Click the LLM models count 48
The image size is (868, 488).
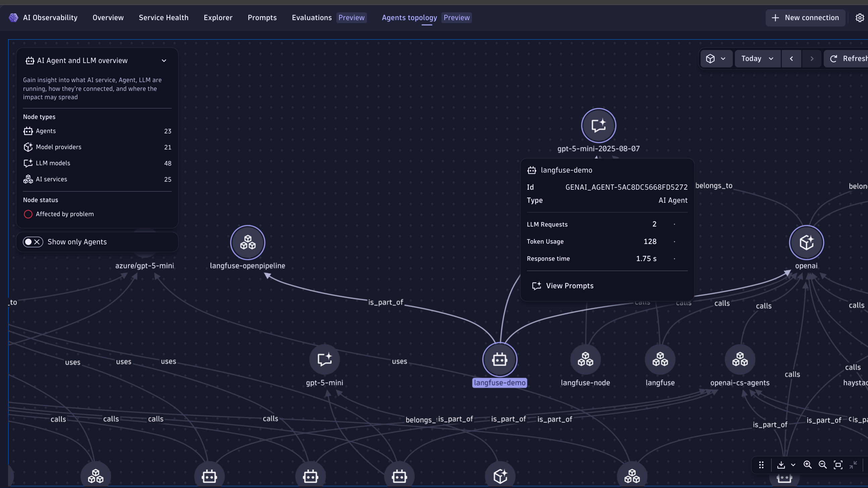coord(168,163)
